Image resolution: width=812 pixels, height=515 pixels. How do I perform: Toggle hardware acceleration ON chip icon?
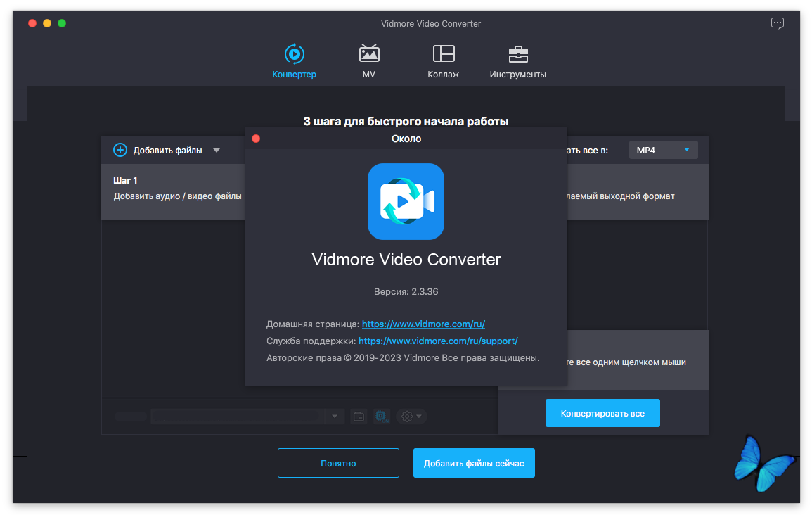381,417
